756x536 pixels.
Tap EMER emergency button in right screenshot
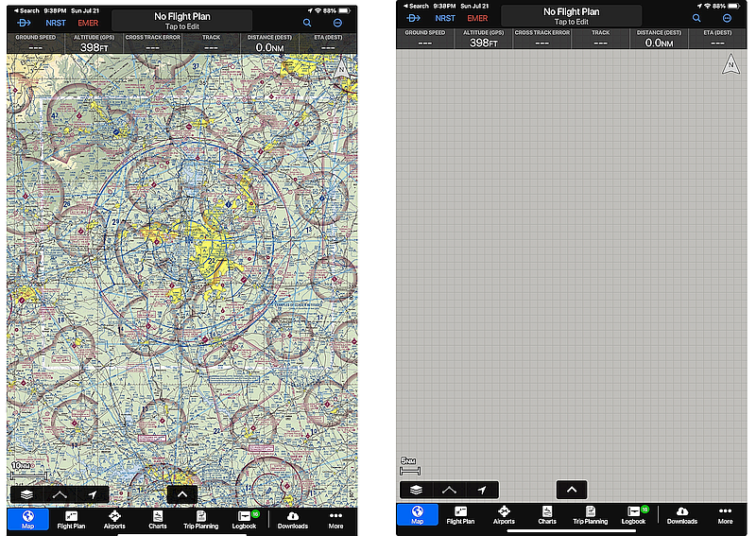[477, 18]
